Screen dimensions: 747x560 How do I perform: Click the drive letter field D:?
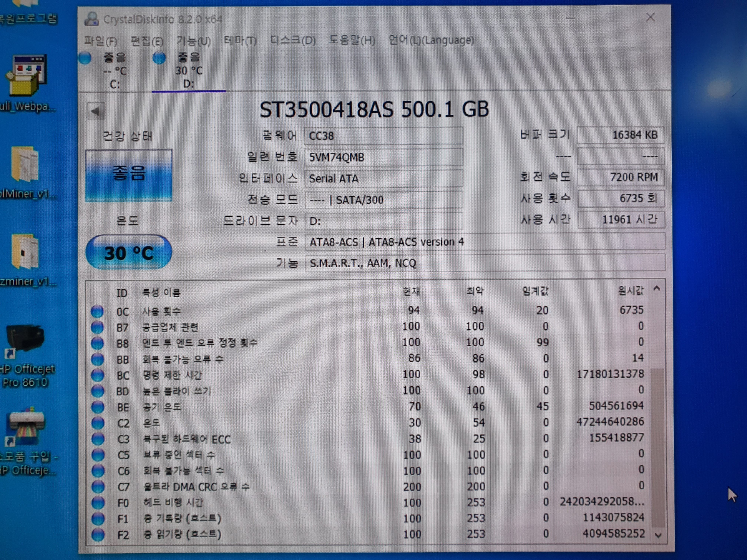coord(384,221)
